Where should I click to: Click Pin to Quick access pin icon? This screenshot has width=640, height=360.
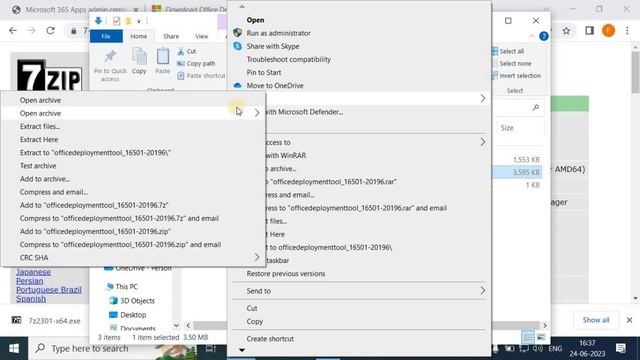110,56
